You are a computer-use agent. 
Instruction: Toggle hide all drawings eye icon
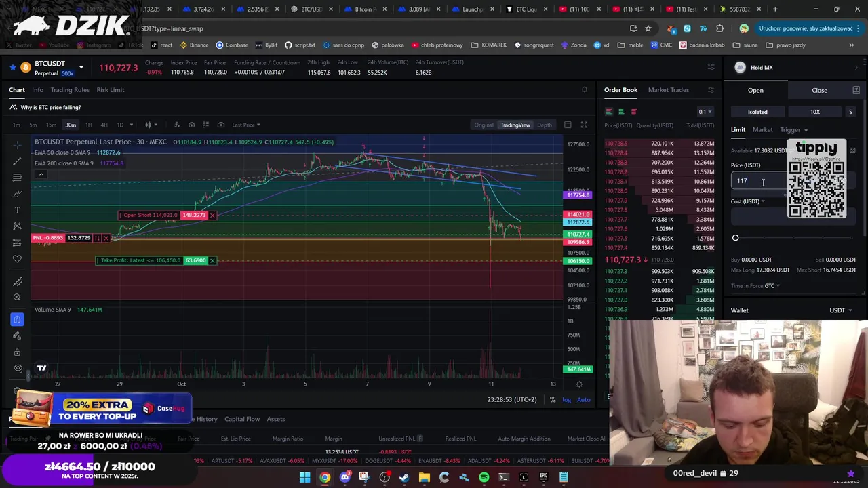pyautogui.click(x=17, y=368)
